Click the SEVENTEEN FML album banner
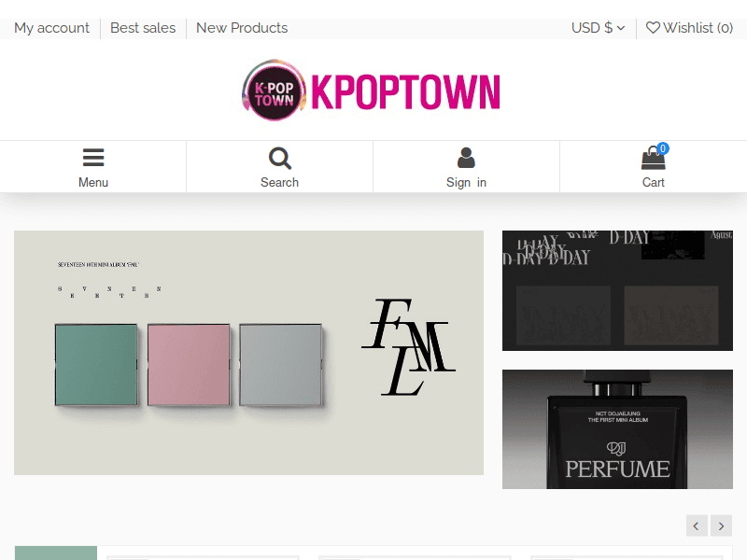747x560 pixels. [248, 352]
